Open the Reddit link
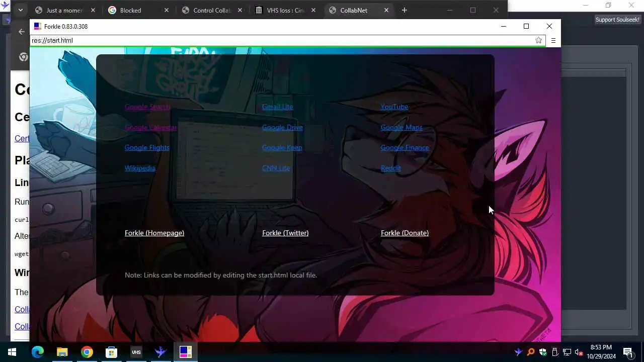The image size is (644, 362). [390, 168]
